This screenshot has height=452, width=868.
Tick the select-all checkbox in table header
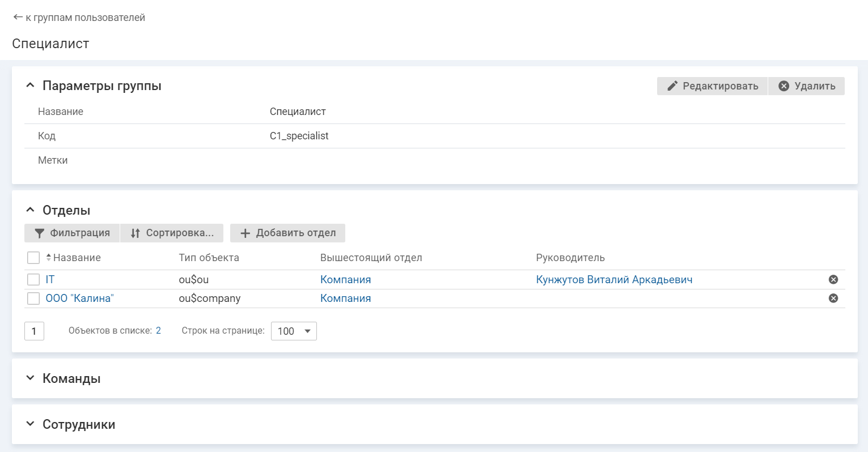coord(33,258)
